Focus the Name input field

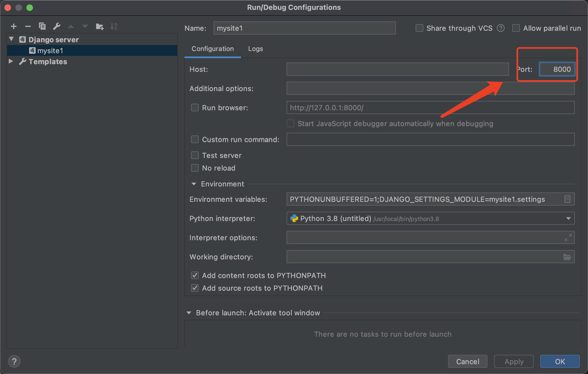pos(304,28)
